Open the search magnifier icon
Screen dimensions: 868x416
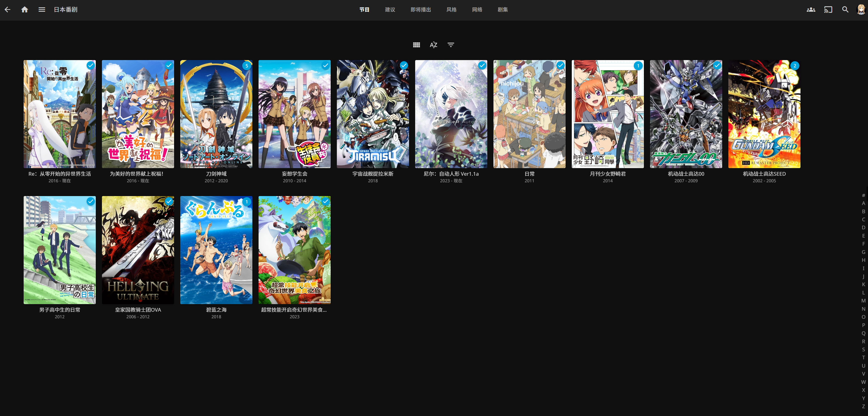click(845, 9)
